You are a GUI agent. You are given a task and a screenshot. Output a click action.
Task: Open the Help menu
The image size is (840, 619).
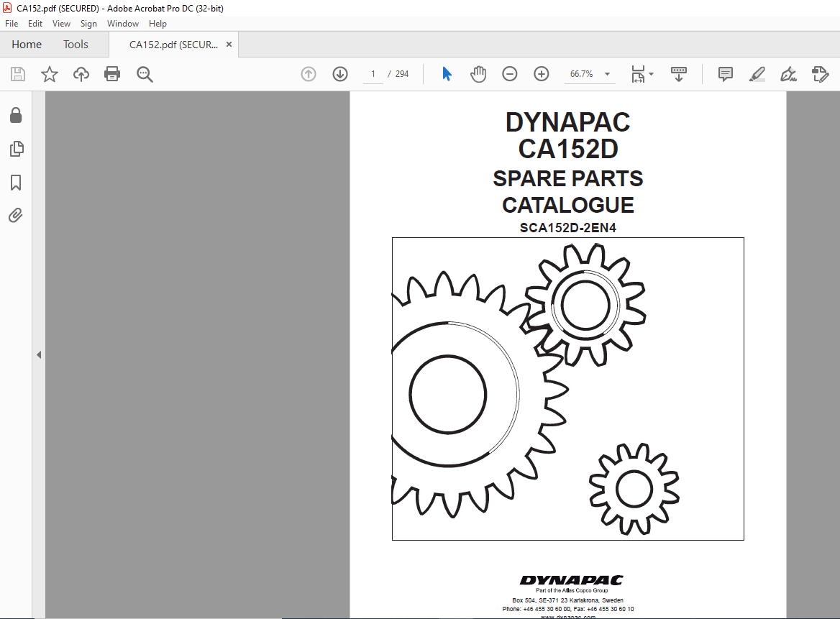point(157,24)
